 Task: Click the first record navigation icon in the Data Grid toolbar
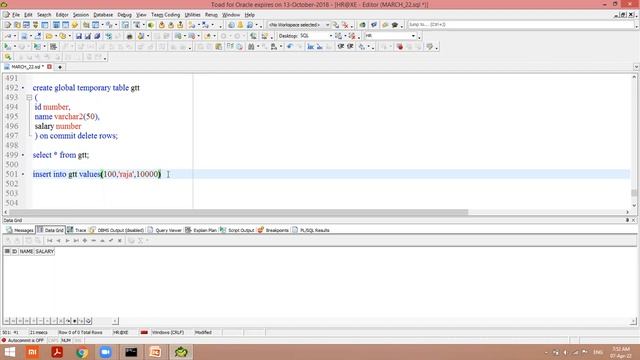point(49,240)
